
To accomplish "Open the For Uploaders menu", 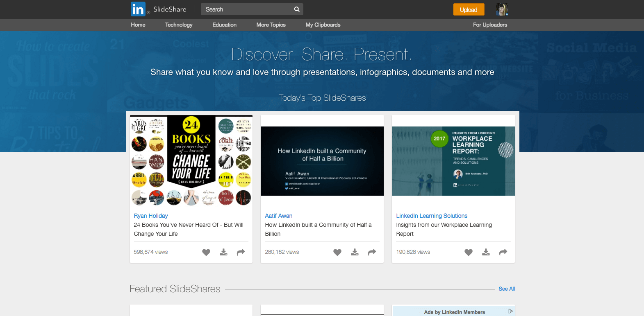I will click(x=490, y=25).
